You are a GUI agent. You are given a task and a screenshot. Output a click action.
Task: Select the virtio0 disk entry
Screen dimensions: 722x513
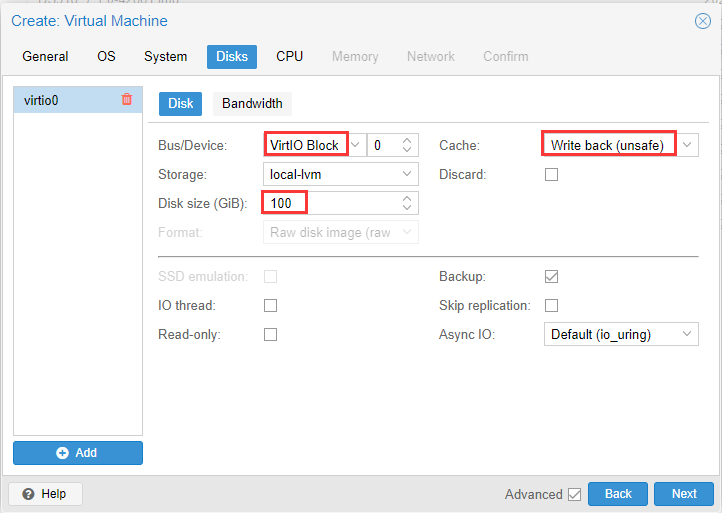[60, 100]
